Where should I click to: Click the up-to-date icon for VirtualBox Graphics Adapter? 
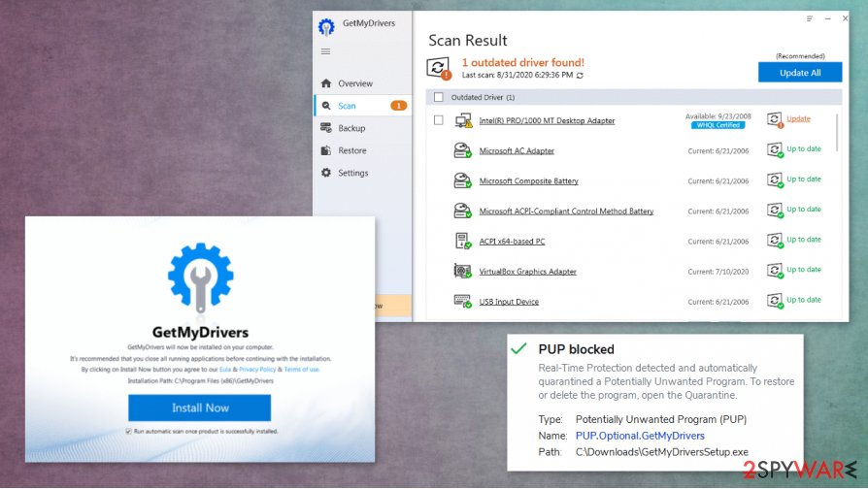775,271
